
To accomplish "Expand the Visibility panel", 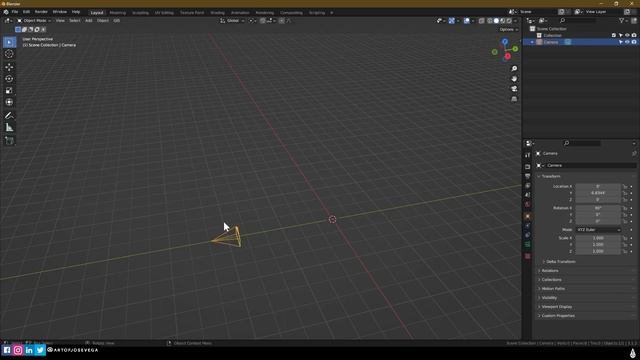I will tap(549, 298).
